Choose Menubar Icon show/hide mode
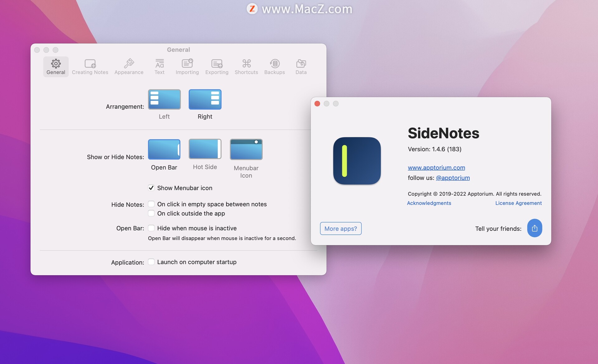598x364 pixels. point(246,149)
